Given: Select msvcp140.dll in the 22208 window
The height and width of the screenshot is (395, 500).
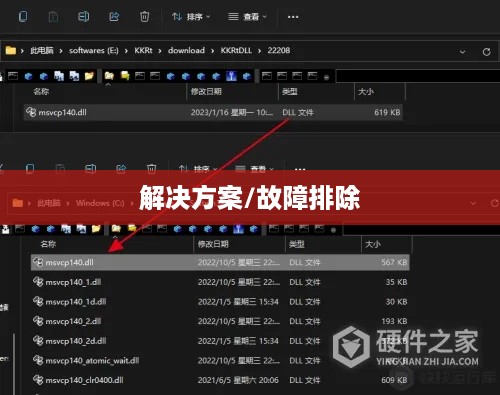Looking at the screenshot, I should (213, 112).
